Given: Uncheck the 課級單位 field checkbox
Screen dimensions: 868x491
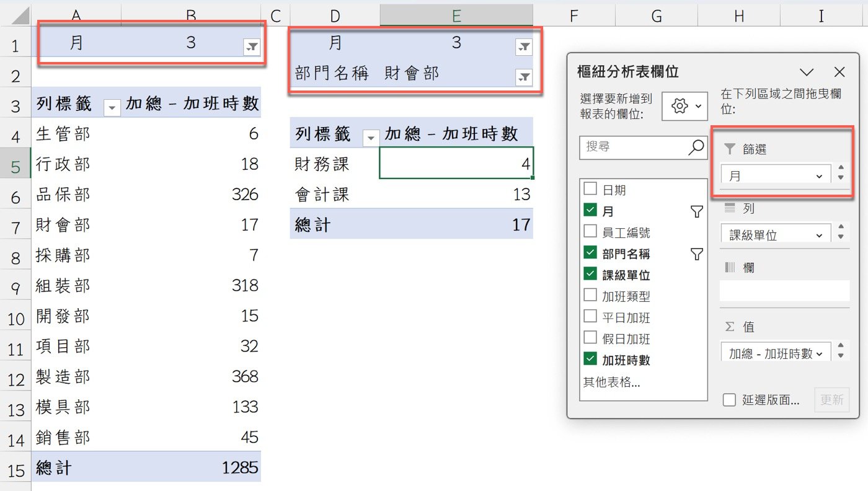Looking at the screenshot, I should pos(590,275).
